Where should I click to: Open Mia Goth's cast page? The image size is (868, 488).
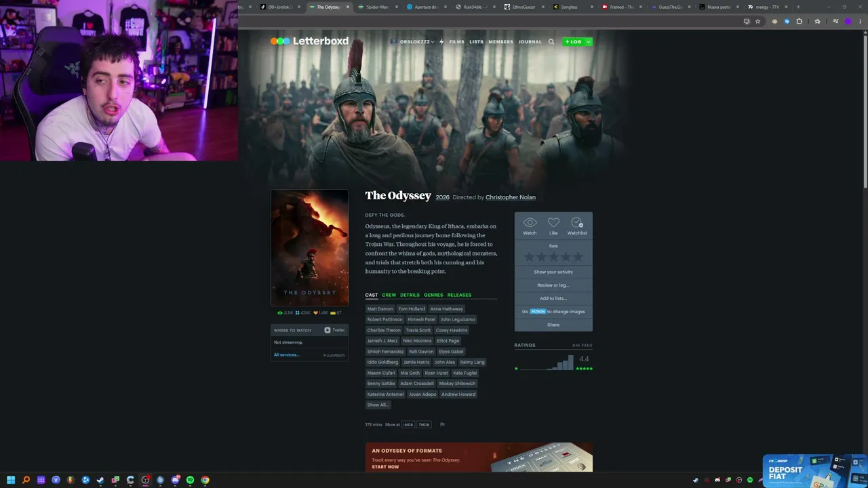point(410,373)
